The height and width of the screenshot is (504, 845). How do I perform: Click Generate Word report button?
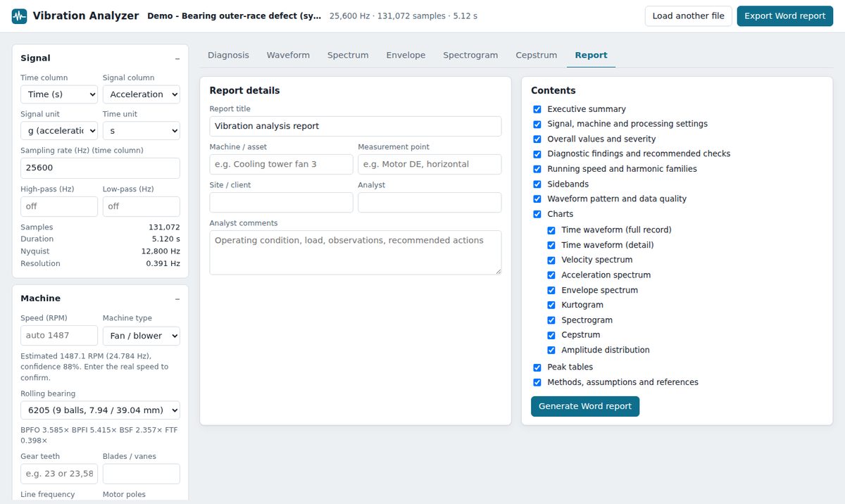pyautogui.click(x=585, y=406)
